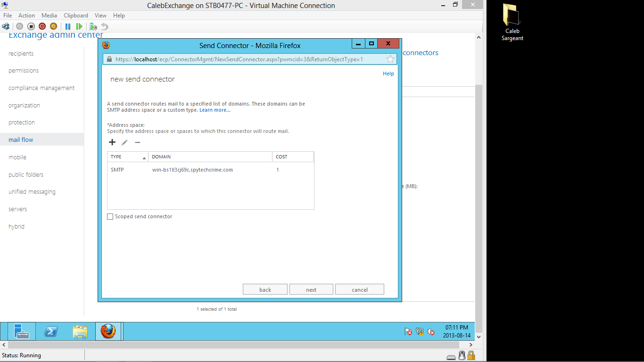Select the win-bs1ll3cj69c.spytechcrime.com domain row

coord(210,170)
